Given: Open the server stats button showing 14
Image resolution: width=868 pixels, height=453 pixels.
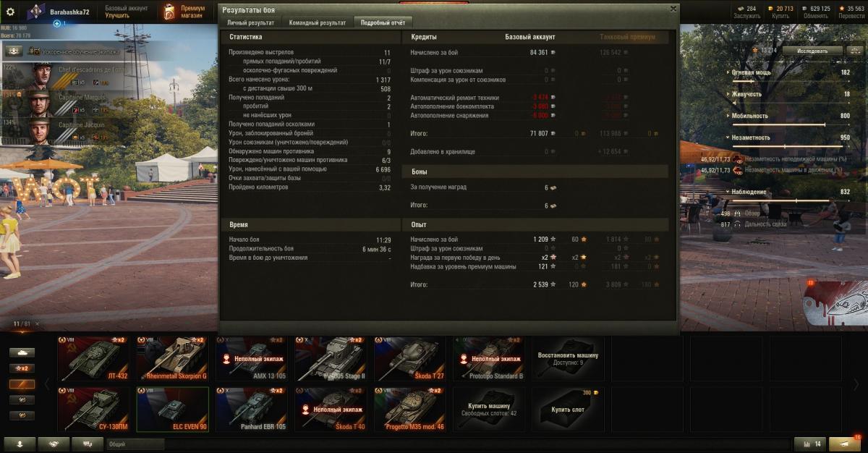Looking at the screenshot, I should pos(809,444).
